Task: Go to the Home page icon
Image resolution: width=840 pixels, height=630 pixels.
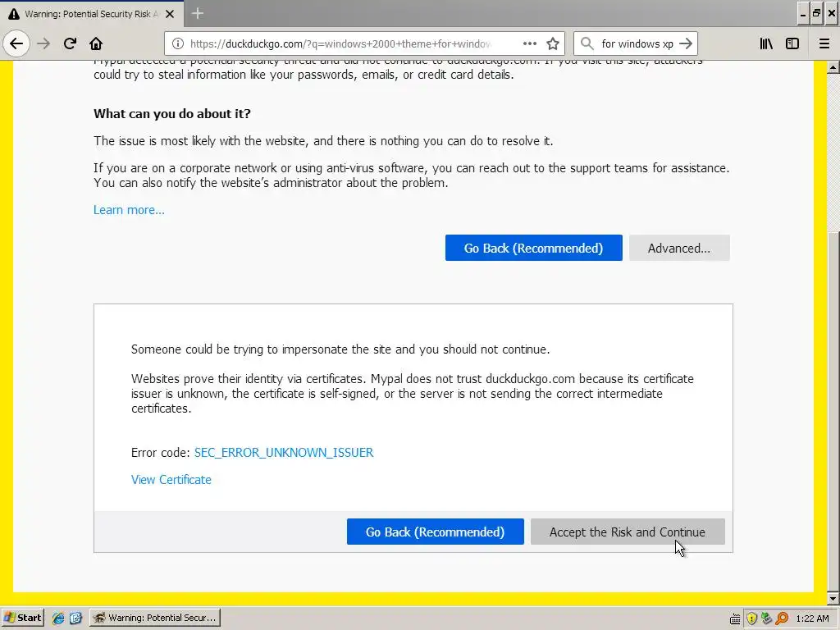Action: (x=96, y=43)
